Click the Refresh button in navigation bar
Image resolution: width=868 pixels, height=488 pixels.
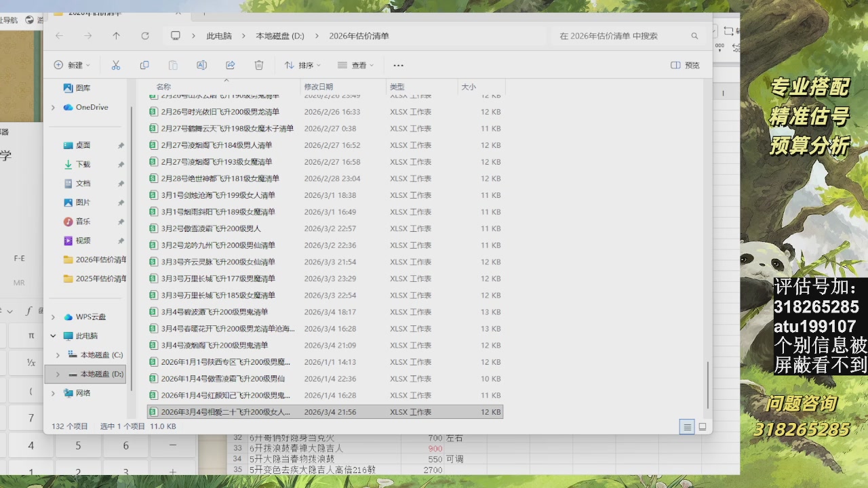pos(144,36)
